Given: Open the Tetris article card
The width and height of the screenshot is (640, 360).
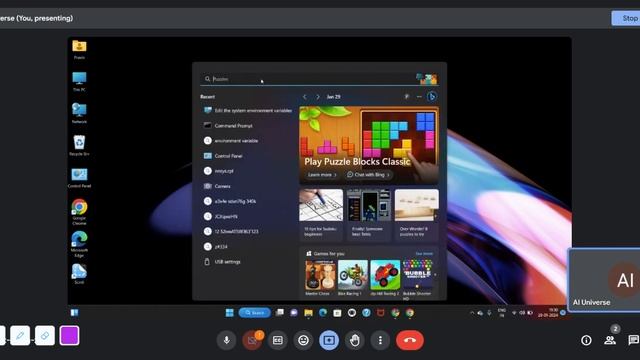Looking at the screenshot, I should [x=369, y=214].
